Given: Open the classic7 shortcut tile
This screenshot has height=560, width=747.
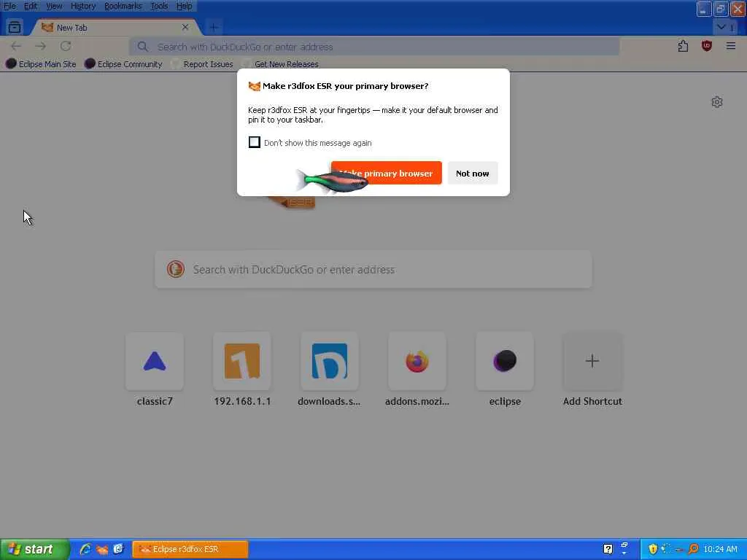Looking at the screenshot, I should point(155,362).
